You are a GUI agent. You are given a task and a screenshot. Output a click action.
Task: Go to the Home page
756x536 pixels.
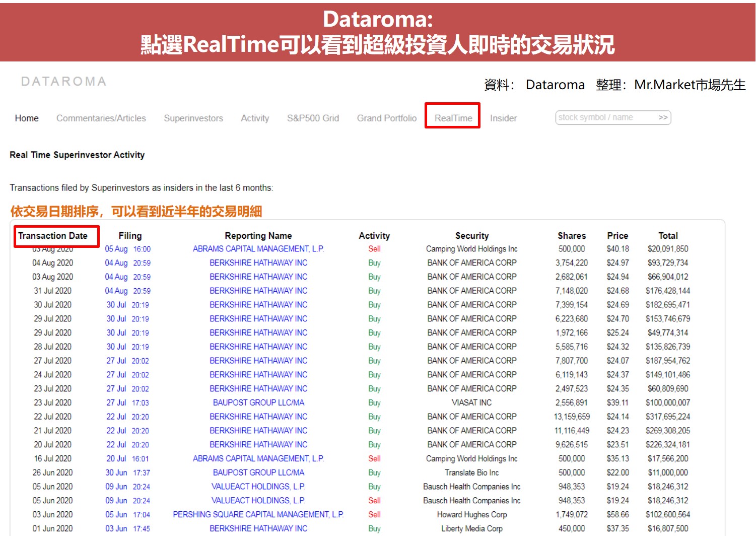27,118
